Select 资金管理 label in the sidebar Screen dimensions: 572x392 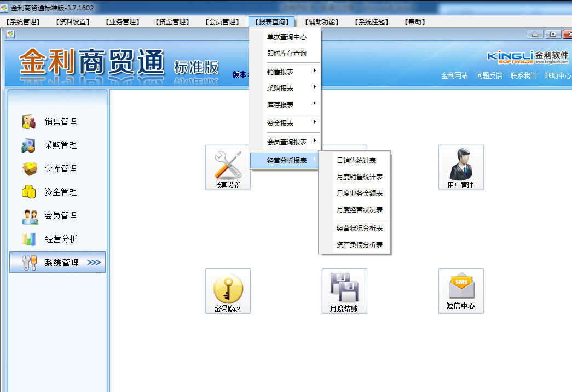[x=61, y=192]
